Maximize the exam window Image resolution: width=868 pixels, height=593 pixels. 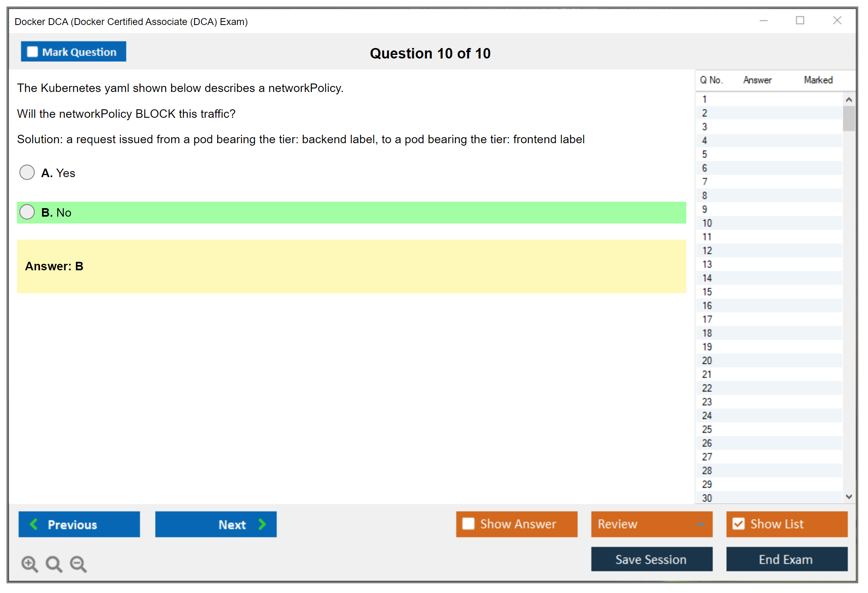pyautogui.click(x=800, y=21)
